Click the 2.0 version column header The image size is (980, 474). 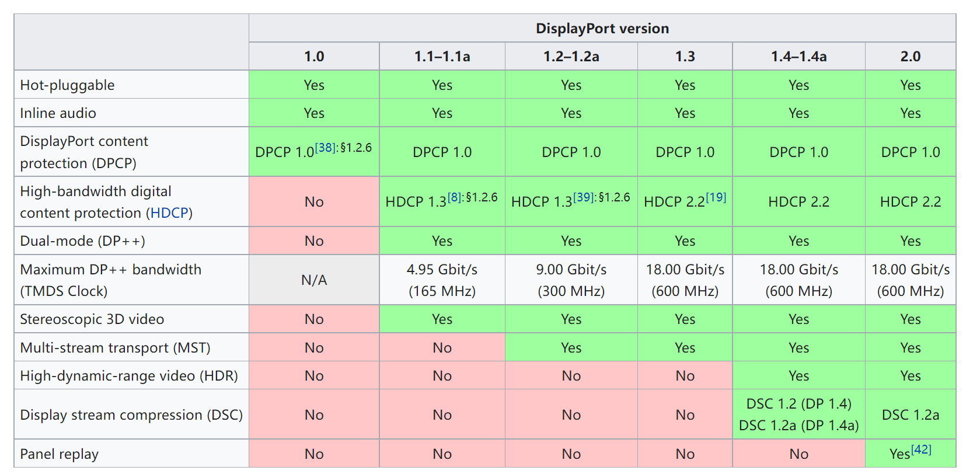[910, 57]
